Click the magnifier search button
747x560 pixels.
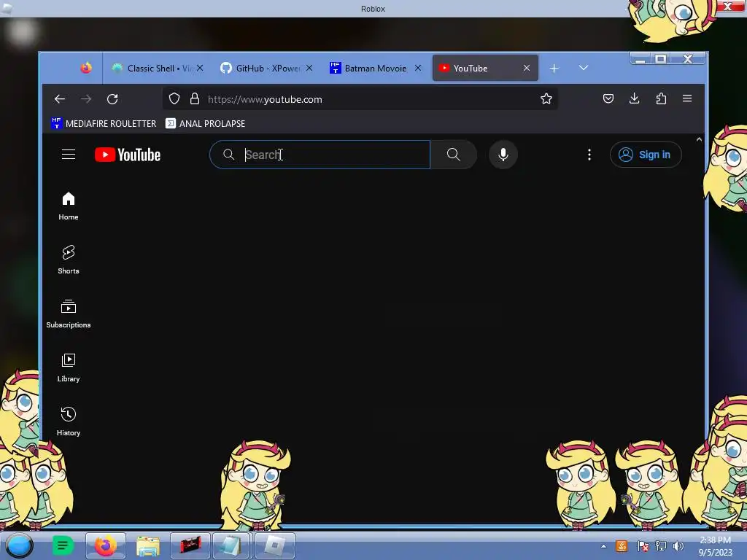pyautogui.click(x=454, y=155)
